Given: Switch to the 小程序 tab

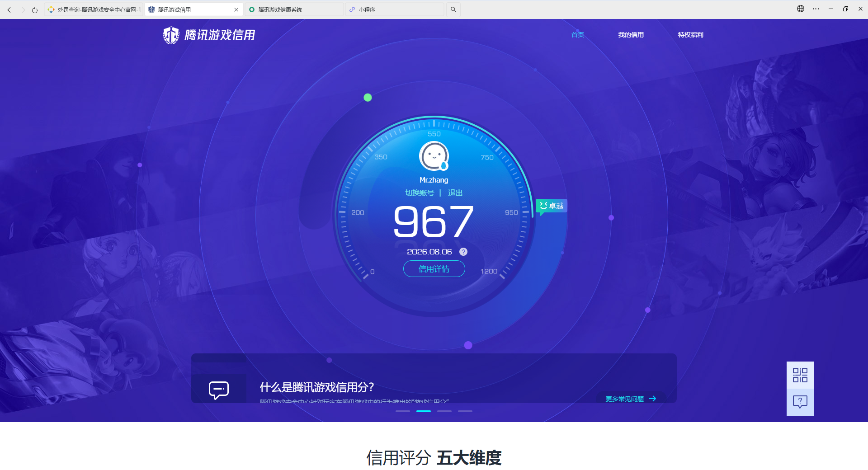Looking at the screenshot, I should 395,9.
